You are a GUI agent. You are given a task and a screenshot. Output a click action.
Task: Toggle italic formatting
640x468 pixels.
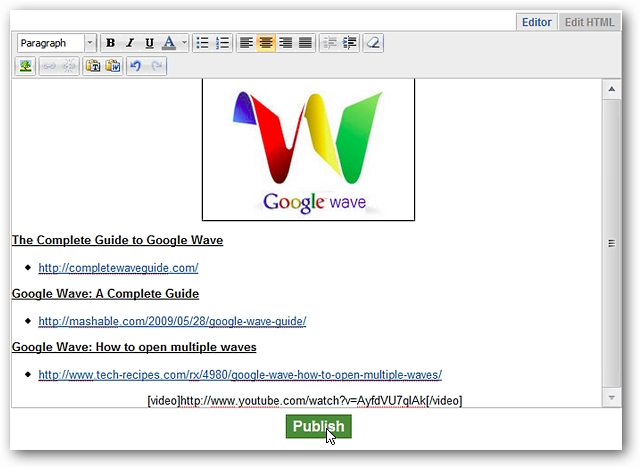pos(130,43)
